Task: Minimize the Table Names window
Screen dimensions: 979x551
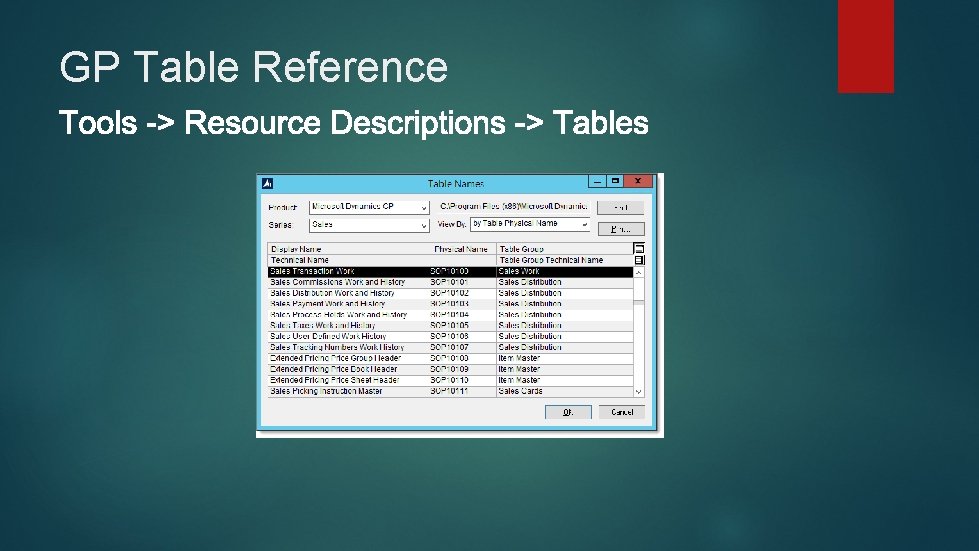Action: 598,181
